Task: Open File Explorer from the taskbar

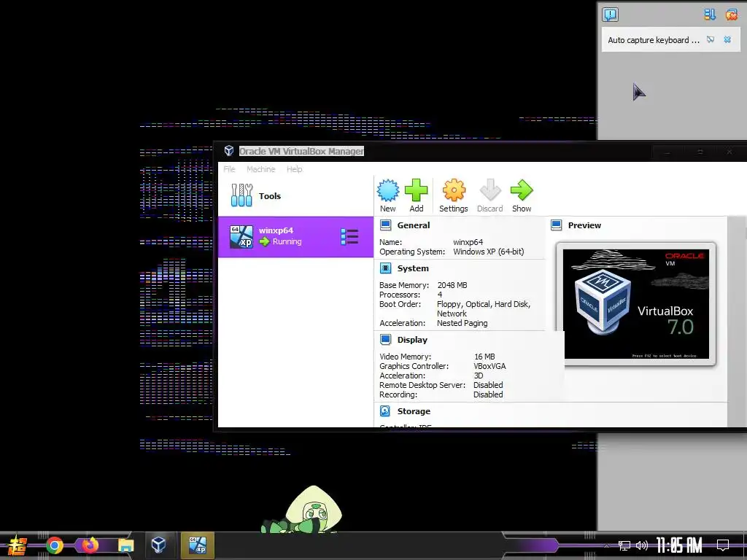Action: tap(125, 545)
